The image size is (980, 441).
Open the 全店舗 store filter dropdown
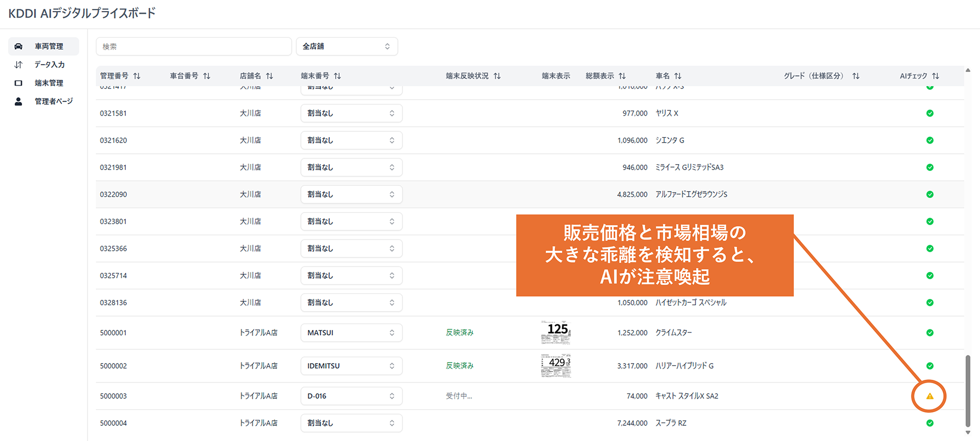pos(346,47)
